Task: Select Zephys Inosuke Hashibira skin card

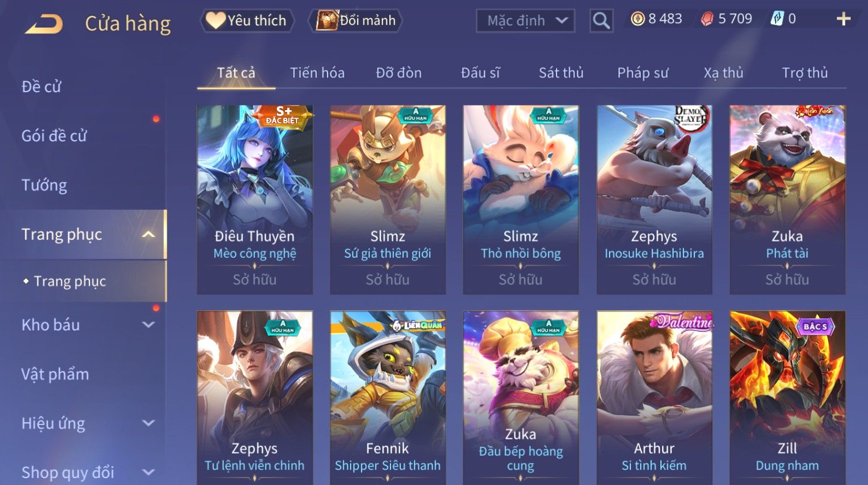Action: click(654, 200)
